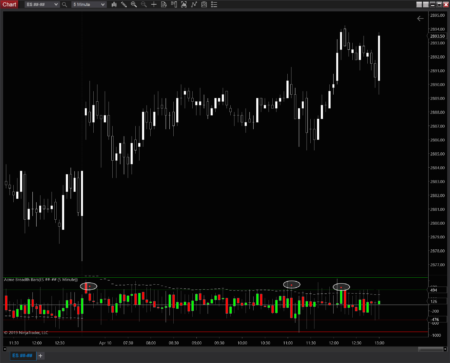Click the back arrow at the chart's top right
Screen dimensions: 450x363
[x=420, y=19]
